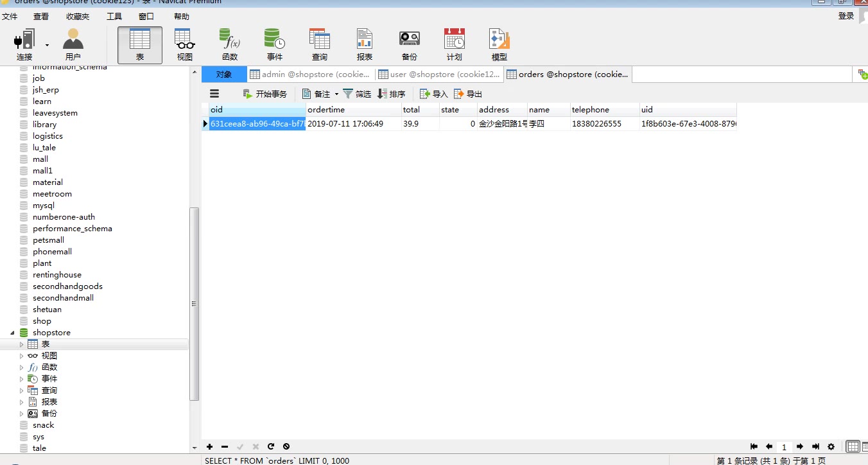Click the total cell 39.9
This screenshot has width=868, height=465.
pyautogui.click(x=421, y=124)
